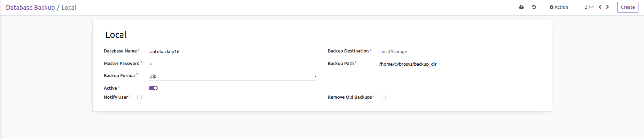The image size is (644, 139).
Task: Open the Action menu
Action: (x=559, y=7)
